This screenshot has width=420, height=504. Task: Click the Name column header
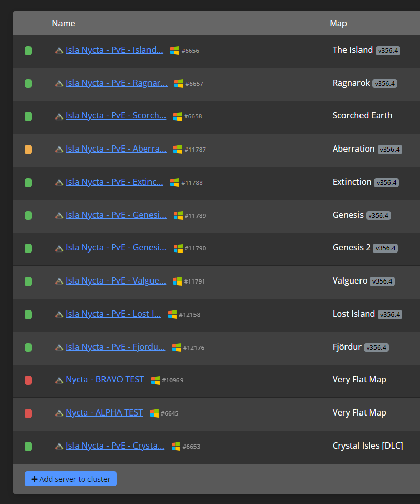tap(63, 23)
